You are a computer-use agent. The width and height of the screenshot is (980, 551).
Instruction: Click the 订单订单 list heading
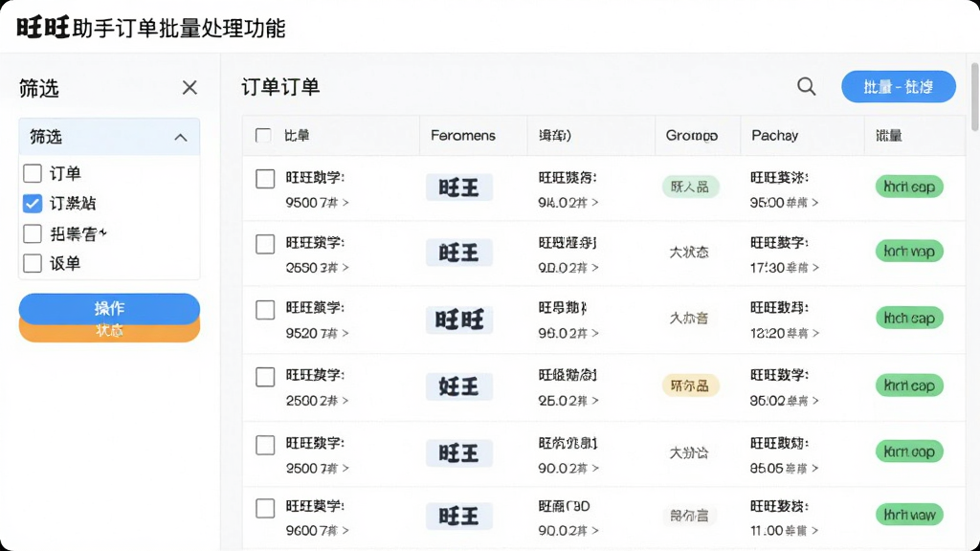click(x=280, y=87)
